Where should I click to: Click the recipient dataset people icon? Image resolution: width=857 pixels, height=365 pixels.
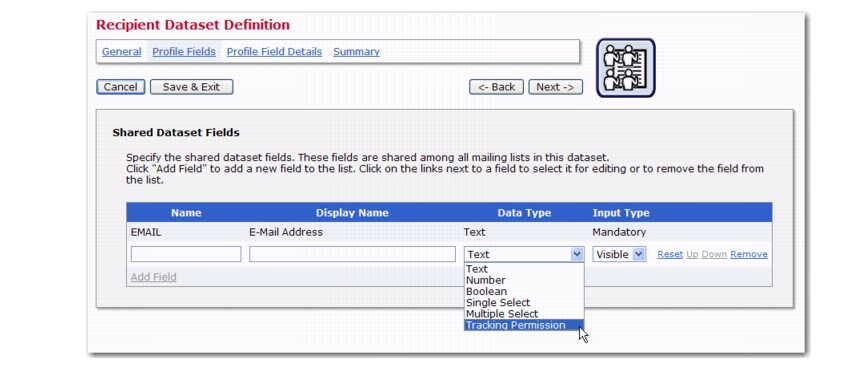[x=625, y=68]
